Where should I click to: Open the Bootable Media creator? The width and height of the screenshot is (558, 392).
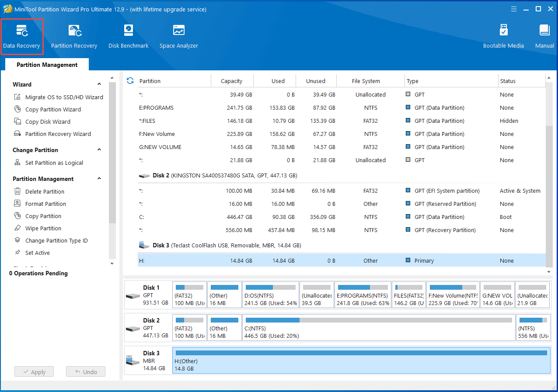point(503,37)
